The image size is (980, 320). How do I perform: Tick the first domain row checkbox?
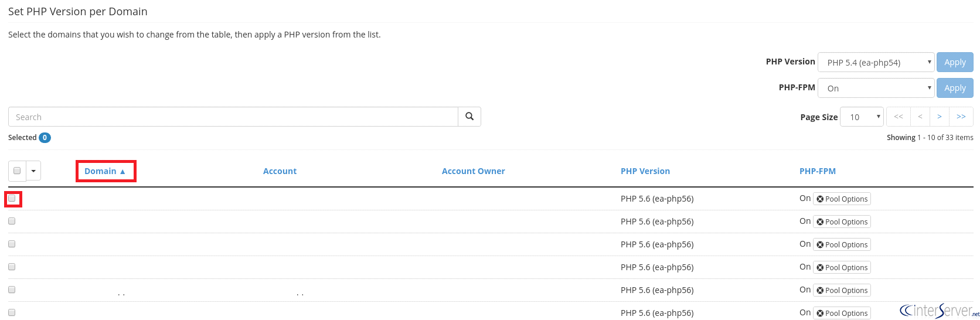(x=12, y=198)
